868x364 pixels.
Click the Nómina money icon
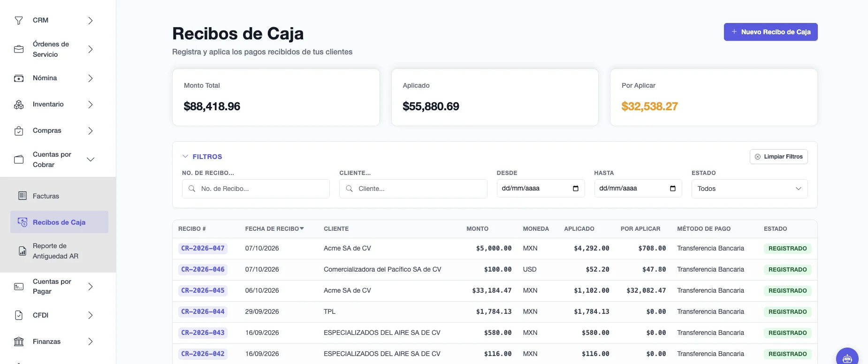point(19,78)
